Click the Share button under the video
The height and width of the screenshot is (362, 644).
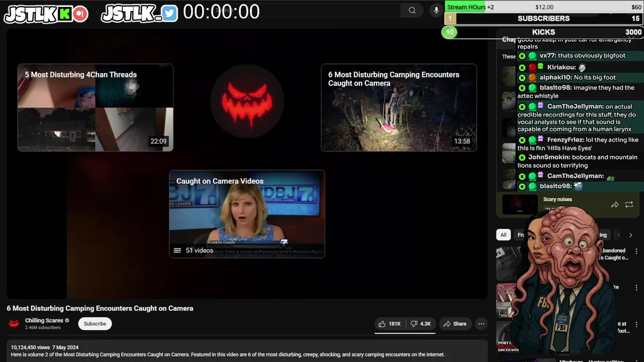454,324
